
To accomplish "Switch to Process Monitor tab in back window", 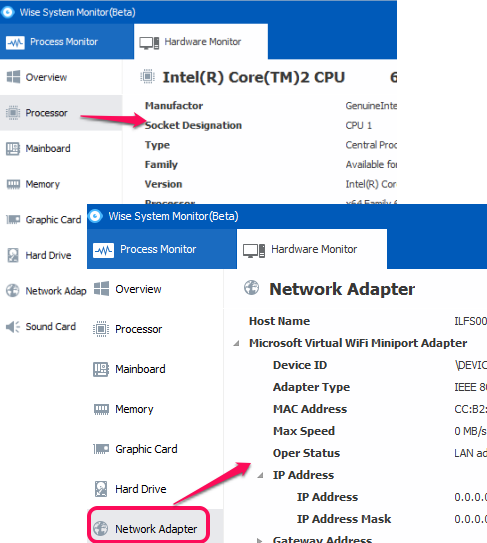I will click(67, 42).
